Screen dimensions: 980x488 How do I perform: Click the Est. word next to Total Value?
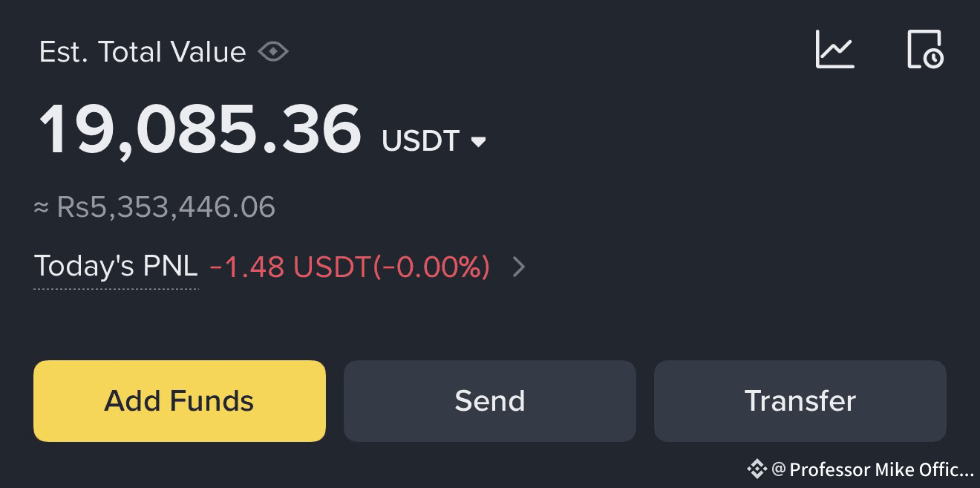64,52
